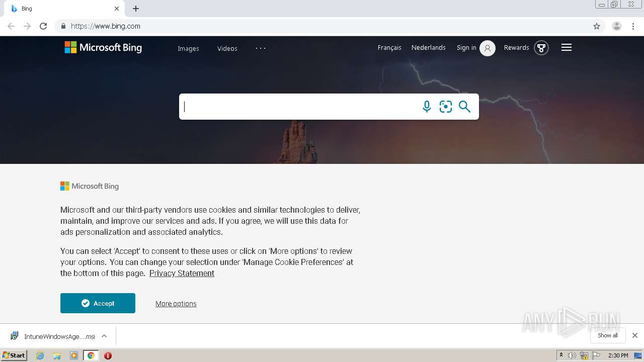Bookmark this page with star icon

597,26
